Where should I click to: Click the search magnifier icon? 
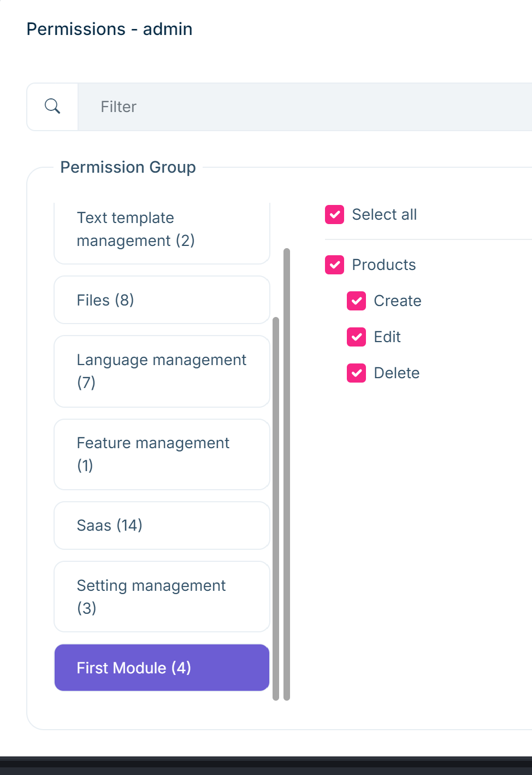[52, 106]
